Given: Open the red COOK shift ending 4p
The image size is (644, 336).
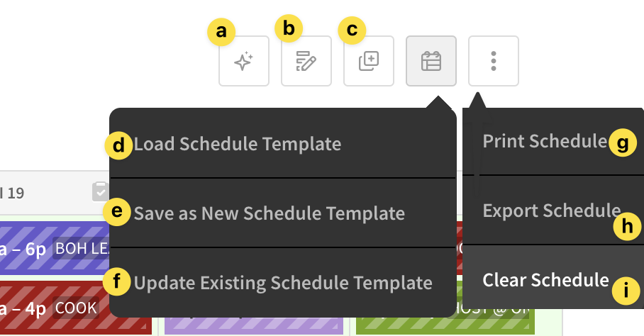Looking at the screenshot, I should (x=53, y=308).
